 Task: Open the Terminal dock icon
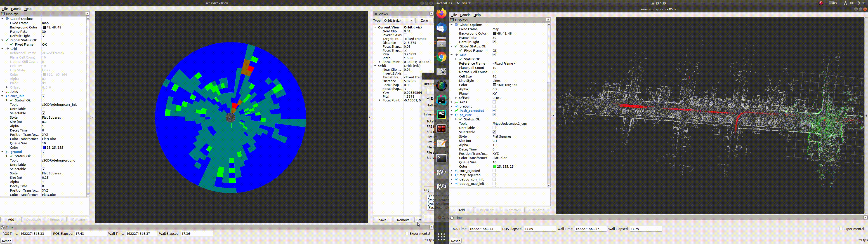(x=441, y=158)
